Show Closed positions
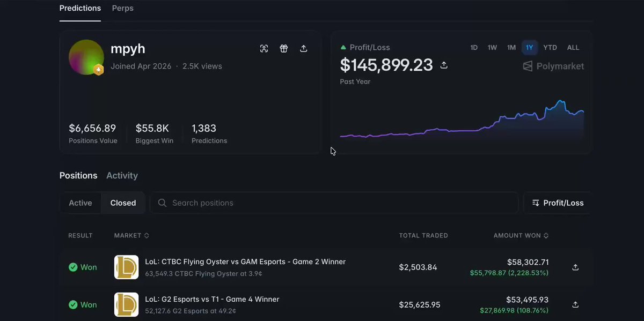644x321 pixels. (x=123, y=203)
